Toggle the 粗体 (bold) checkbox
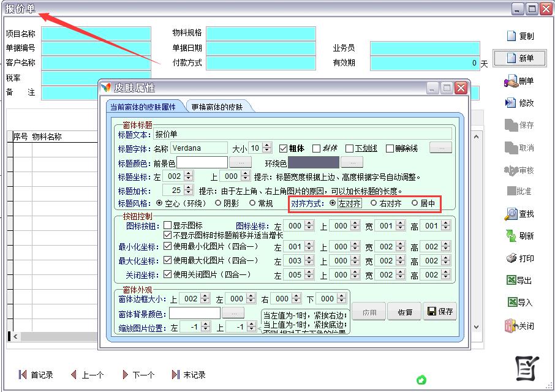 point(284,148)
